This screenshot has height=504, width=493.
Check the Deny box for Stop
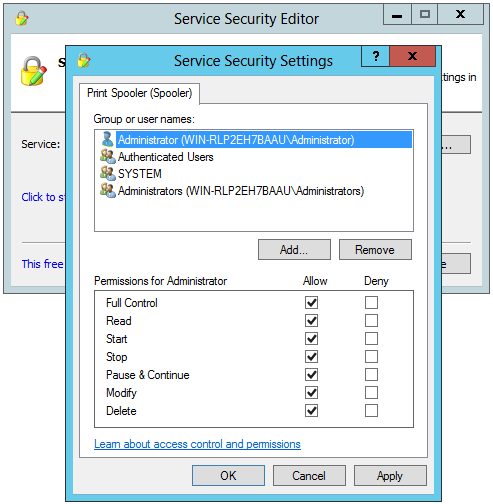tap(371, 357)
